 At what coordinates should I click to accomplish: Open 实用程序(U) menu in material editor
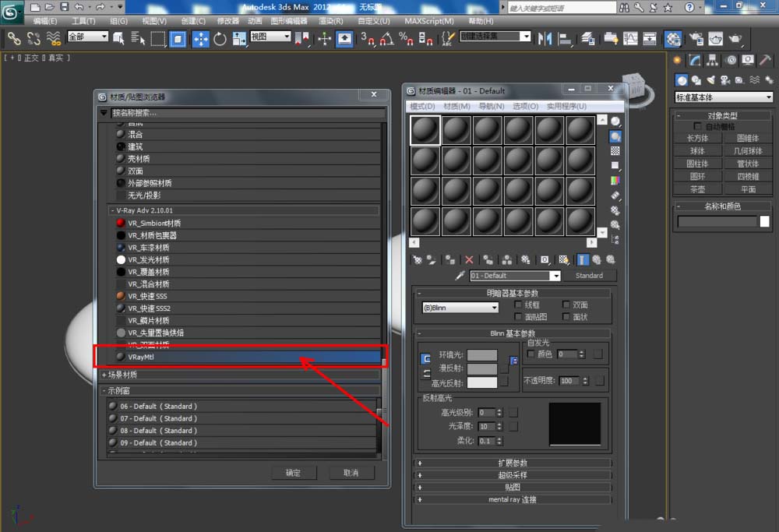566,106
